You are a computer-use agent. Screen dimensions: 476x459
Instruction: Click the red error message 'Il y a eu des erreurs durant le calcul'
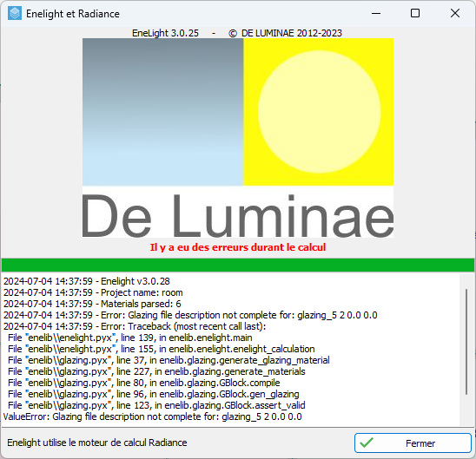coord(238,247)
